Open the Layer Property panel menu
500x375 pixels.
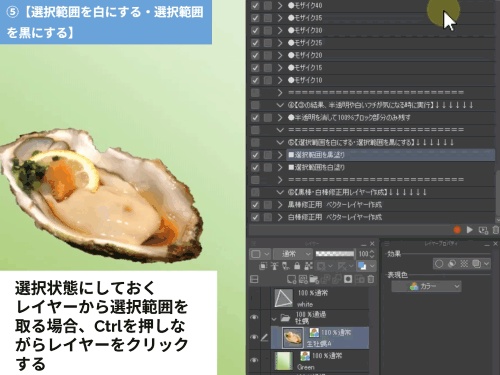tap(387, 244)
